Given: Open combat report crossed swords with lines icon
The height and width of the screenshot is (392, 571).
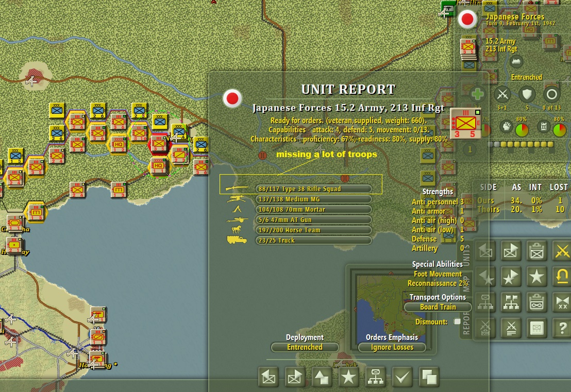Looking at the screenshot, I should (511, 328).
